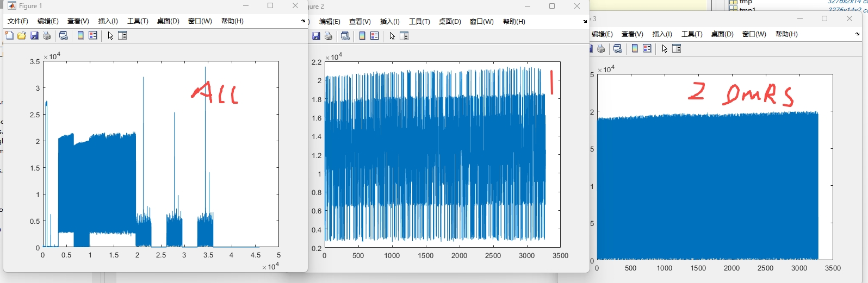The height and width of the screenshot is (283, 868).
Task: Open 帮助(H) menu in Figure 3
Action: coord(786,34)
